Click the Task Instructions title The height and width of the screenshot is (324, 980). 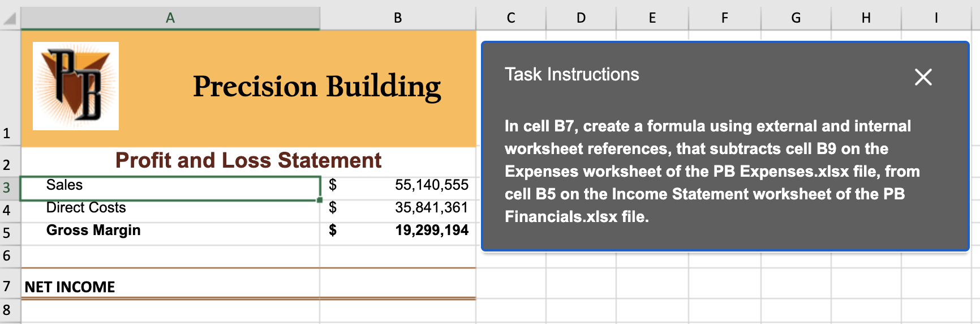click(x=572, y=75)
